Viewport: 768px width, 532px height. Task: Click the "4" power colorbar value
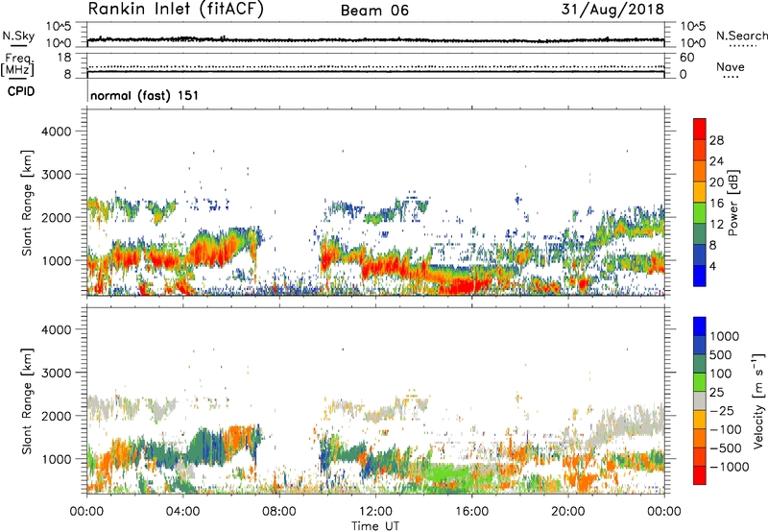712,267
